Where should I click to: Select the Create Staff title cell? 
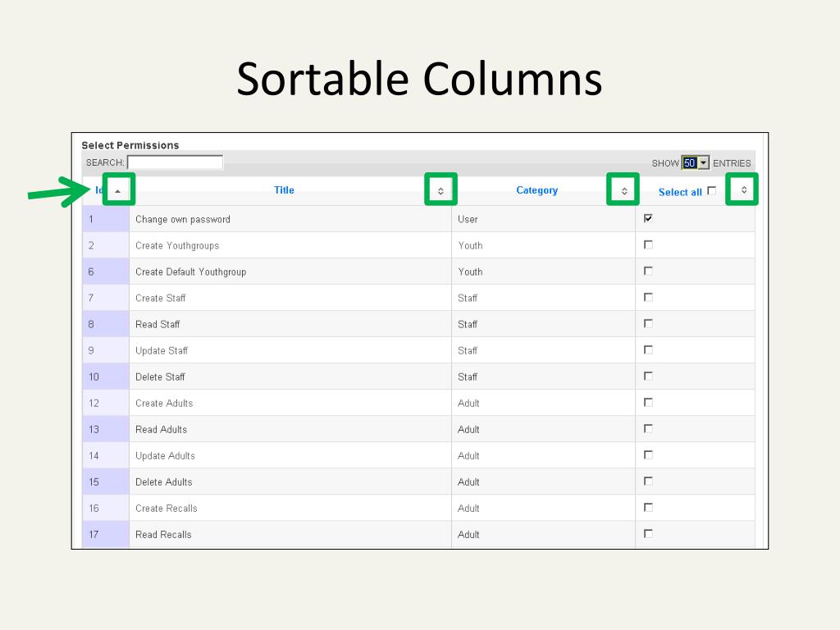(x=290, y=298)
